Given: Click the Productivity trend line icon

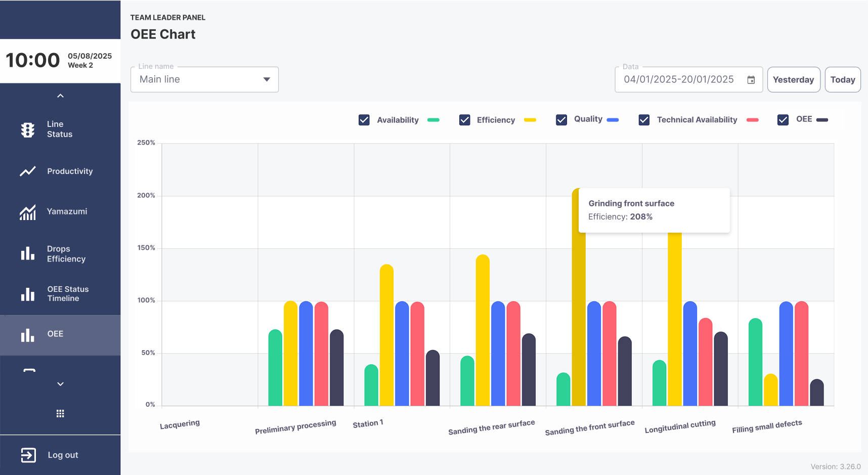Looking at the screenshot, I should click(28, 171).
